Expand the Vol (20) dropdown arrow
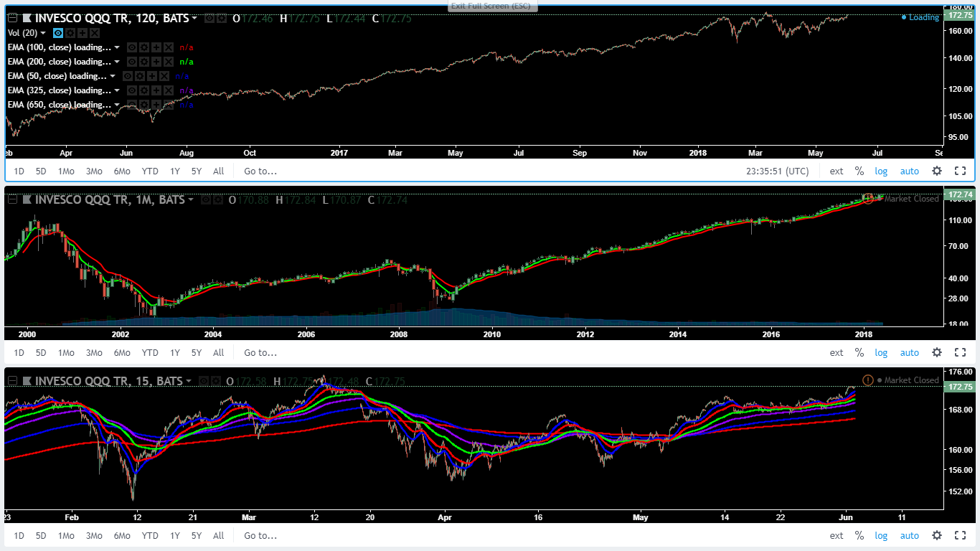 [x=43, y=33]
